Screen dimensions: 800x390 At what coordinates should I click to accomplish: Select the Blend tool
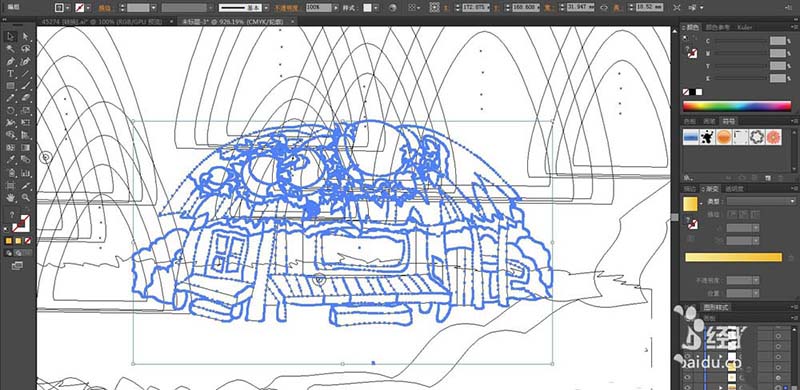point(26,160)
